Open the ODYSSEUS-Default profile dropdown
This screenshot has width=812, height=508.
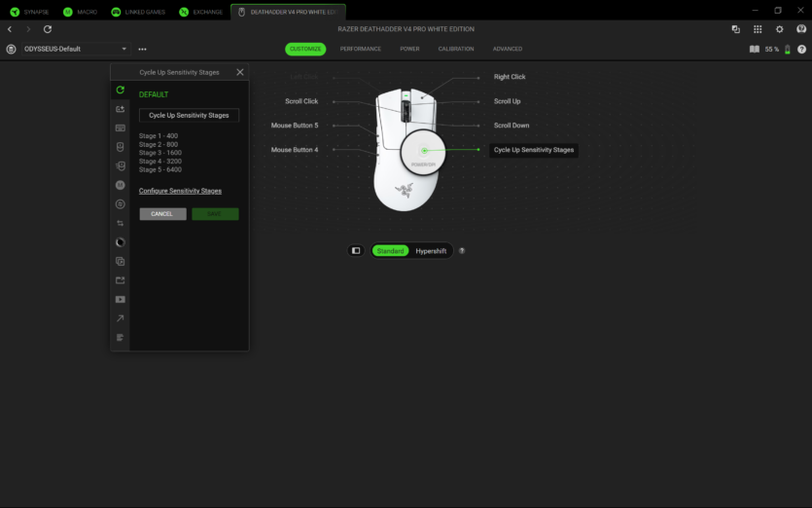click(x=76, y=49)
